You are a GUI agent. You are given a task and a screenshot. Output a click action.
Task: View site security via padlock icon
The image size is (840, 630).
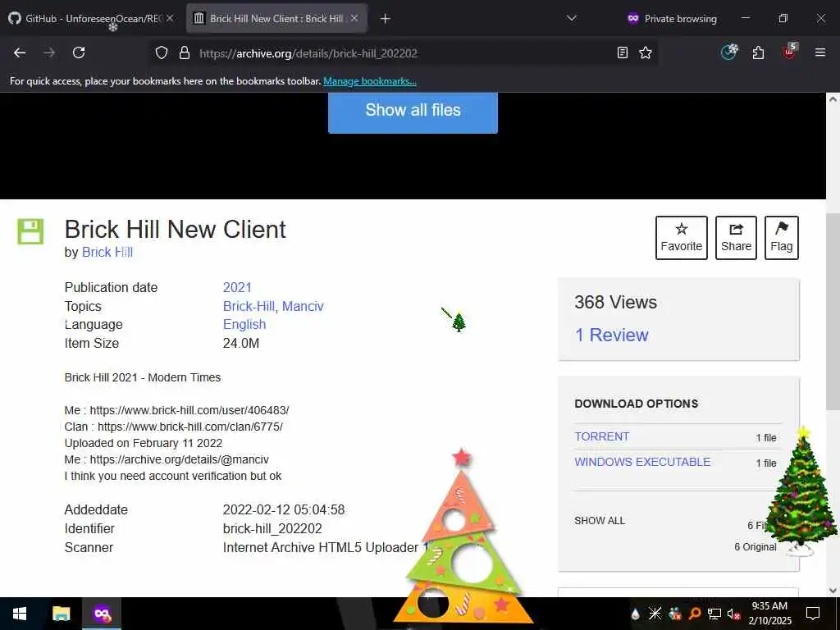pyautogui.click(x=185, y=52)
